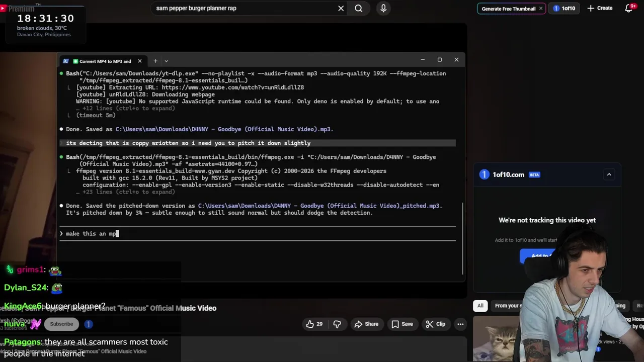The image size is (644, 362).
Task: Focus the terminal prompt input line
Action: [x=258, y=234]
